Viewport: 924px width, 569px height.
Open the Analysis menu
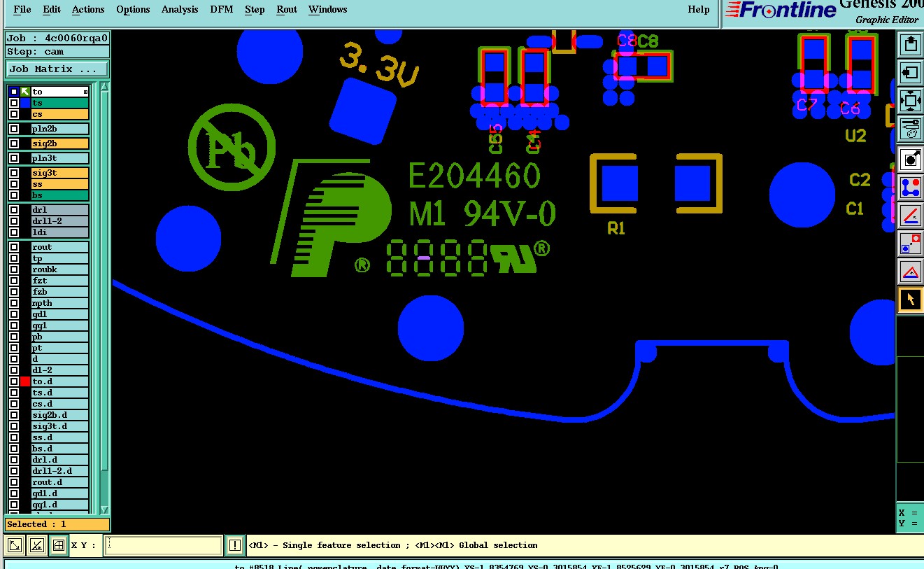click(180, 10)
